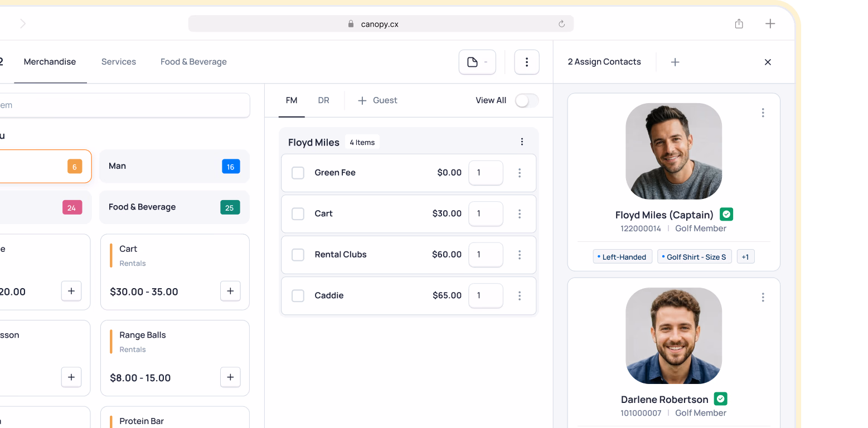Check the Green Fee checkbox

298,173
